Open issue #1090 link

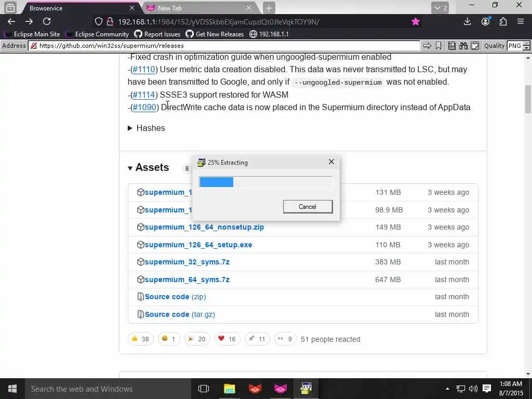pyautogui.click(x=144, y=107)
